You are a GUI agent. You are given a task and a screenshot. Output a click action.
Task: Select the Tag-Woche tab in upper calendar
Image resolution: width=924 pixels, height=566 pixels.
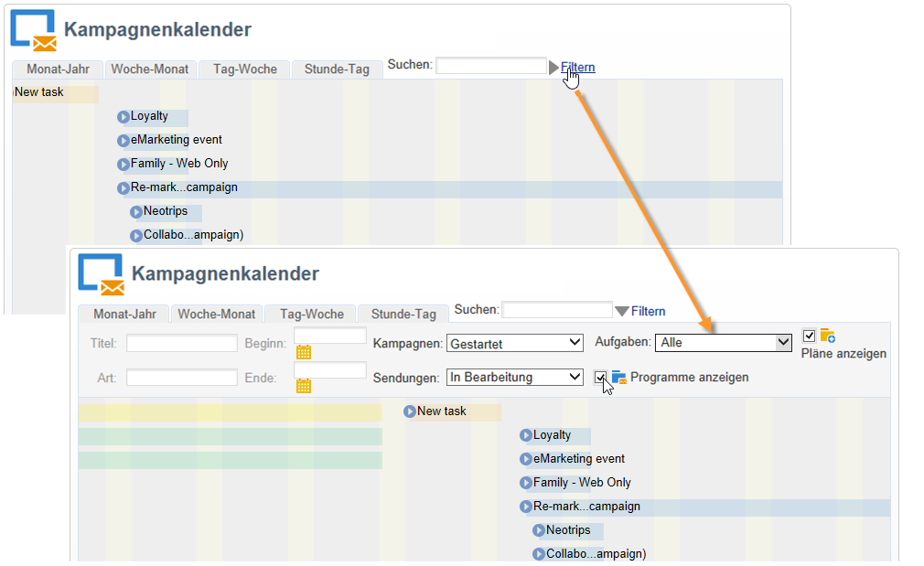[245, 69]
